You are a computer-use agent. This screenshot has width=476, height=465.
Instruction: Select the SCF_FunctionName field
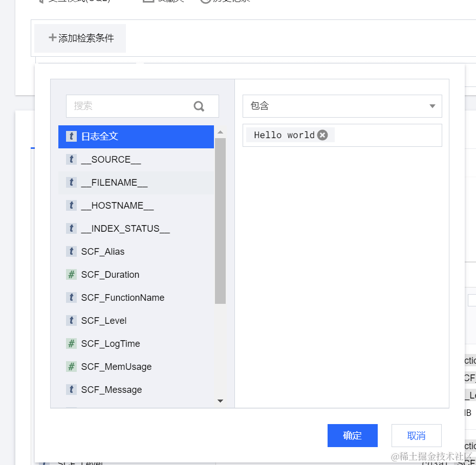pyautogui.click(x=123, y=298)
